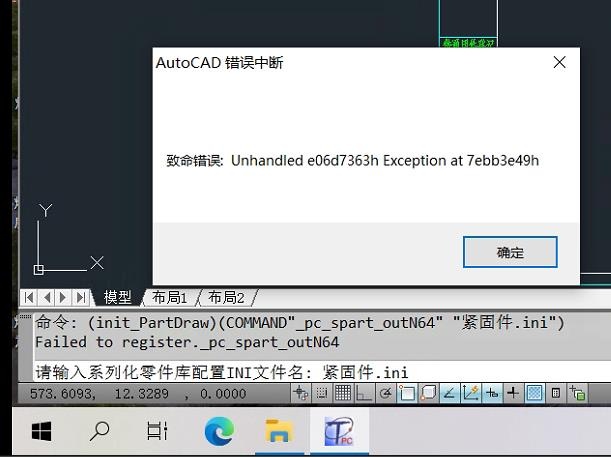Enable Polar Tracking icon
This screenshot has width=611, height=457.
385,393
